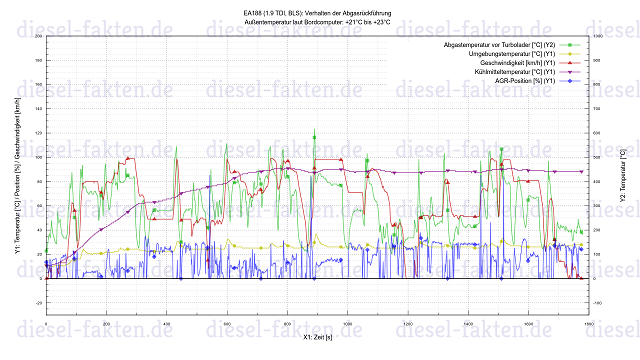Click the purple triangle legend marker for Kühlmitteltemperatur
Image resolution: width=640 pixels, height=360 pixels.
570,72
